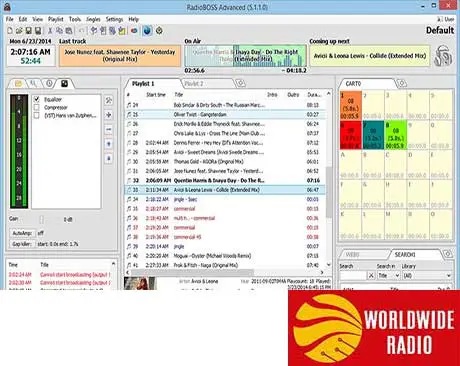Click the new playlist toolbar icon
This screenshot has width=460, height=366.
(10, 31)
